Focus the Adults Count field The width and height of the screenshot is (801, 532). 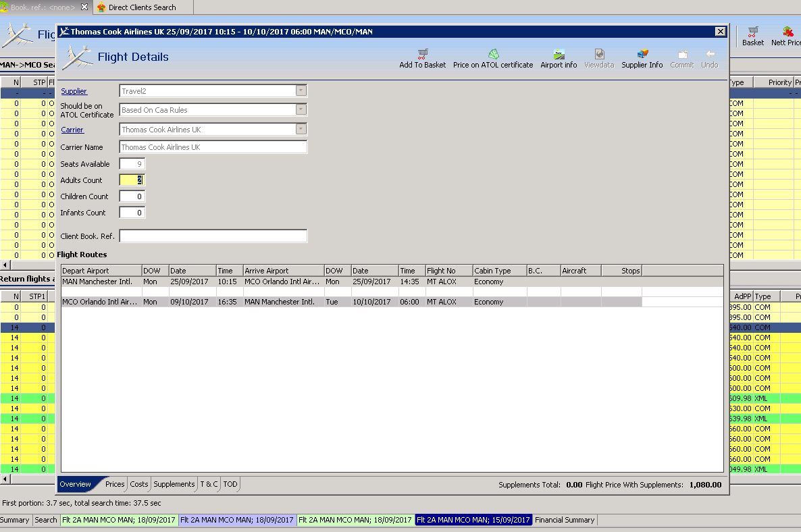coord(132,180)
